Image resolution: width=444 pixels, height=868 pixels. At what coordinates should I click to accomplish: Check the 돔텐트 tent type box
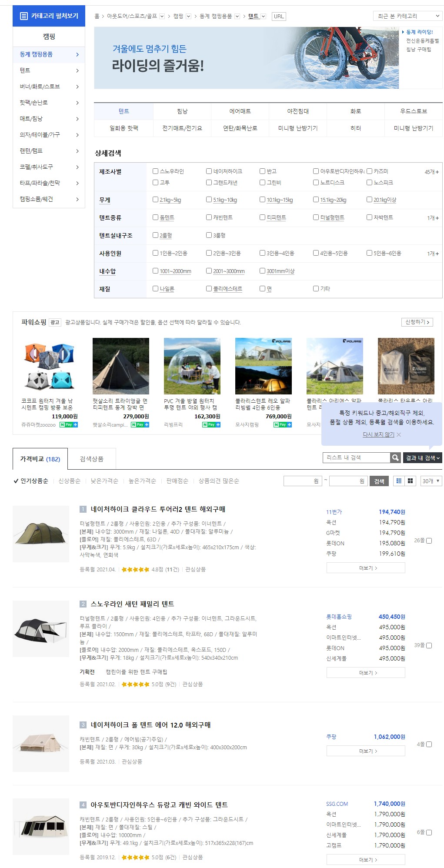click(155, 217)
